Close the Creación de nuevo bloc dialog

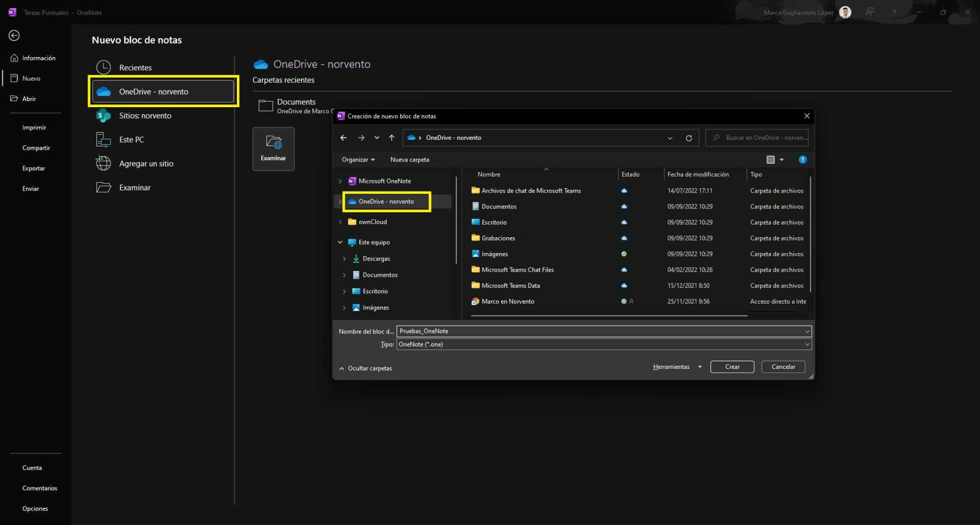807,116
